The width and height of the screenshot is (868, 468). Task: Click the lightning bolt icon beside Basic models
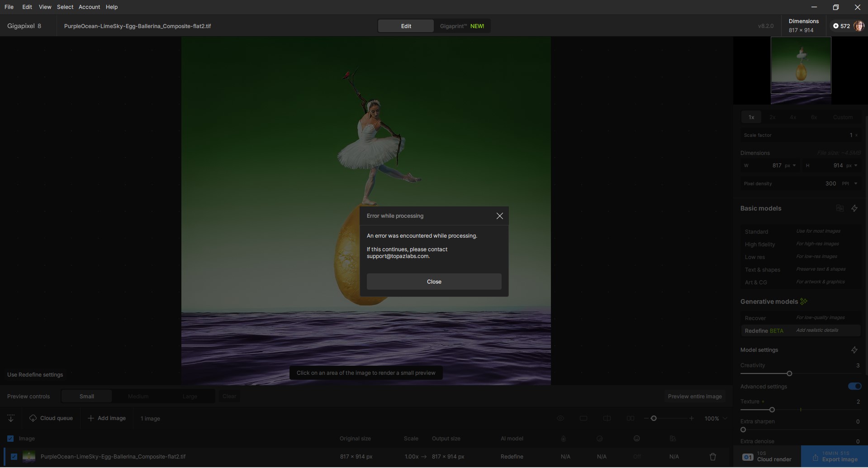[854, 208]
